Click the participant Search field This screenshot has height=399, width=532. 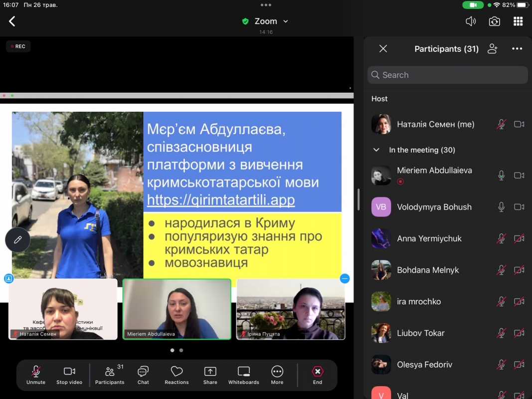tap(447, 75)
